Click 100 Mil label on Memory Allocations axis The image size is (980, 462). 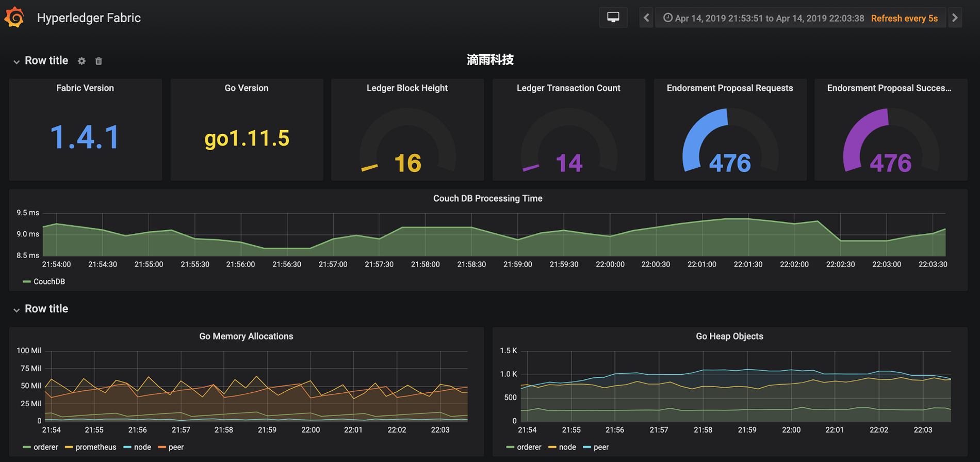[x=29, y=351]
